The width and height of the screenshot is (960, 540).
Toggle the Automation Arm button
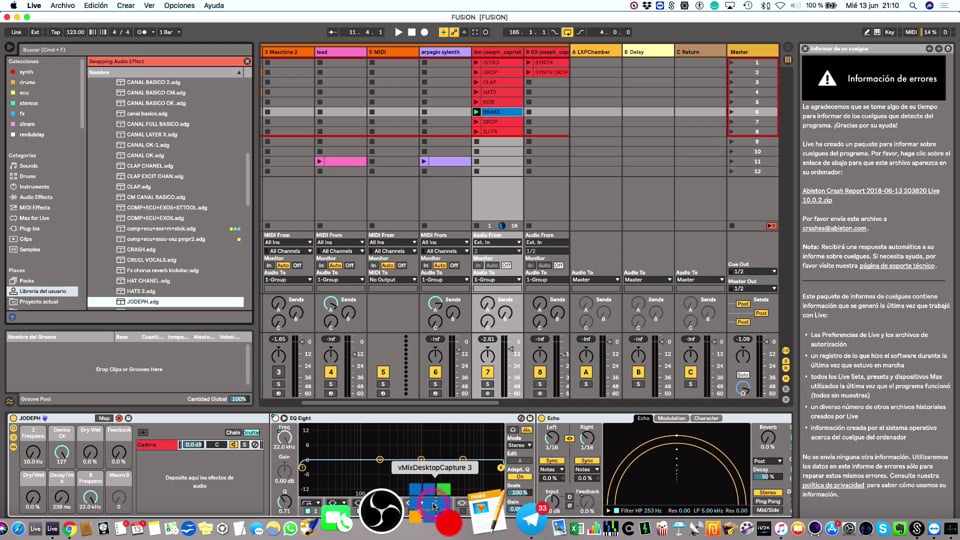(x=454, y=32)
